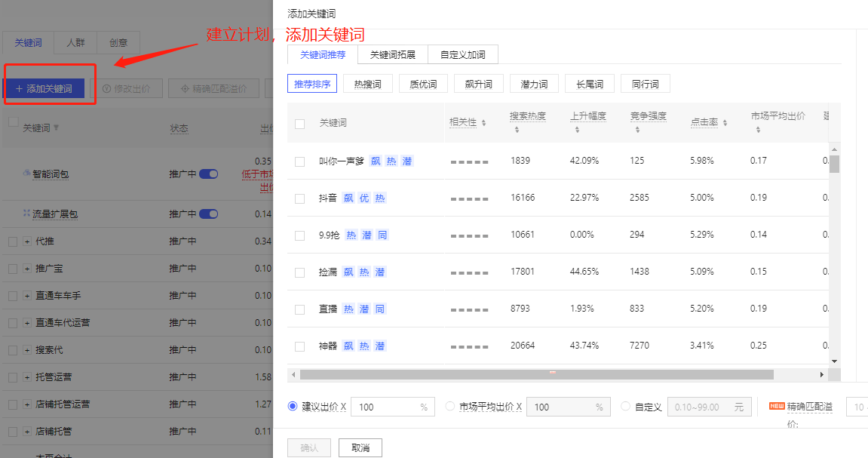Expand the 店铺托管 keyword row
The width and height of the screenshot is (868, 458).
26,432
